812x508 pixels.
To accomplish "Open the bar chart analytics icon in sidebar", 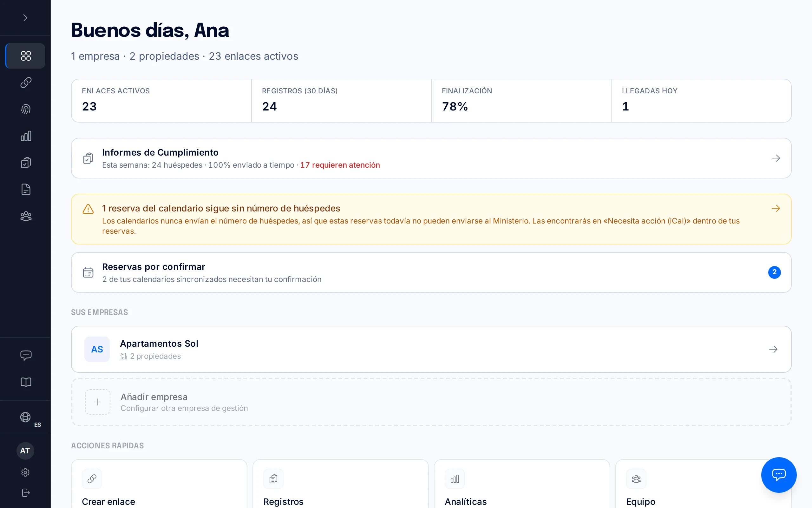I will tap(25, 136).
